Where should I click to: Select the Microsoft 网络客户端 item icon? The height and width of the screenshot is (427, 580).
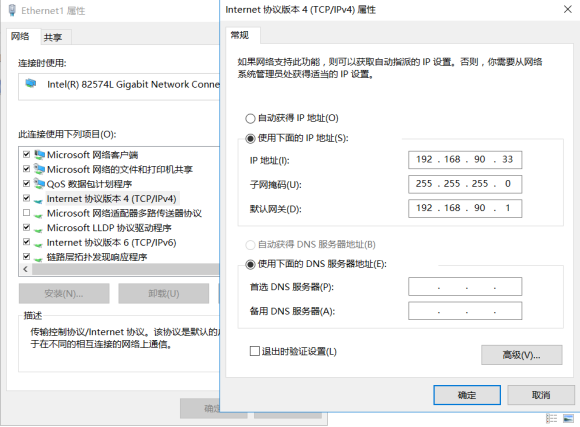pyautogui.click(x=39, y=154)
